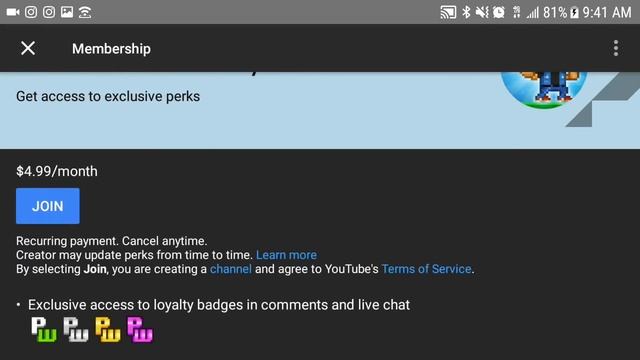Tap the "Get access to exclusive perks" text
640x360 pixels.
point(108,97)
